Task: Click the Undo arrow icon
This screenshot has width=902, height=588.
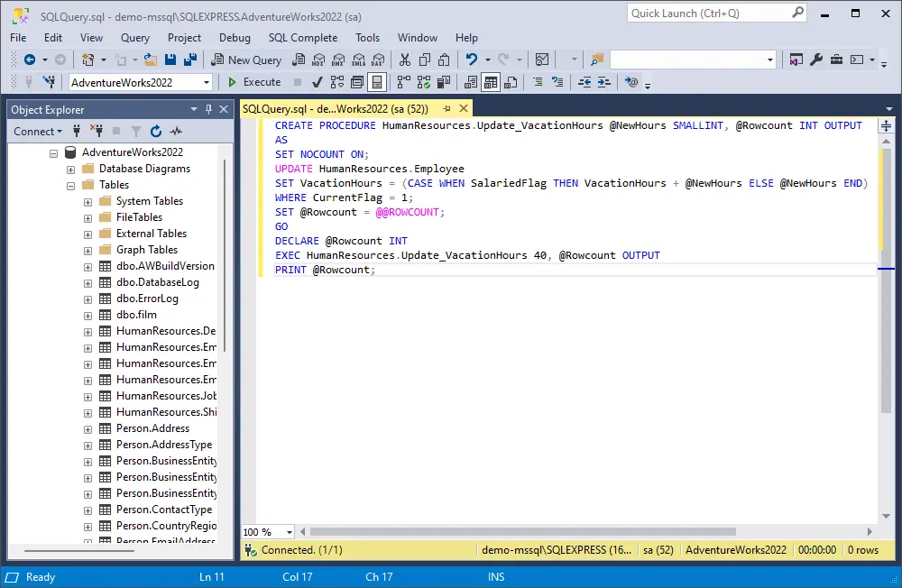Action: (x=471, y=60)
